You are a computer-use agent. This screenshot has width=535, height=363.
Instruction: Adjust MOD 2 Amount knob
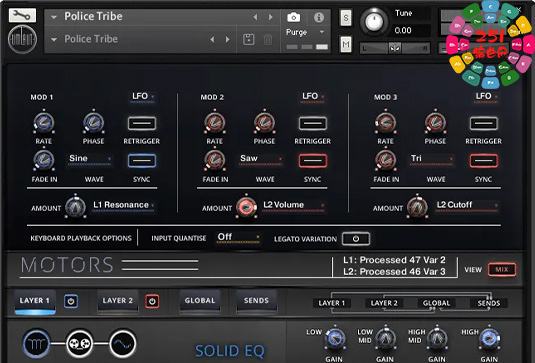tap(246, 207)
